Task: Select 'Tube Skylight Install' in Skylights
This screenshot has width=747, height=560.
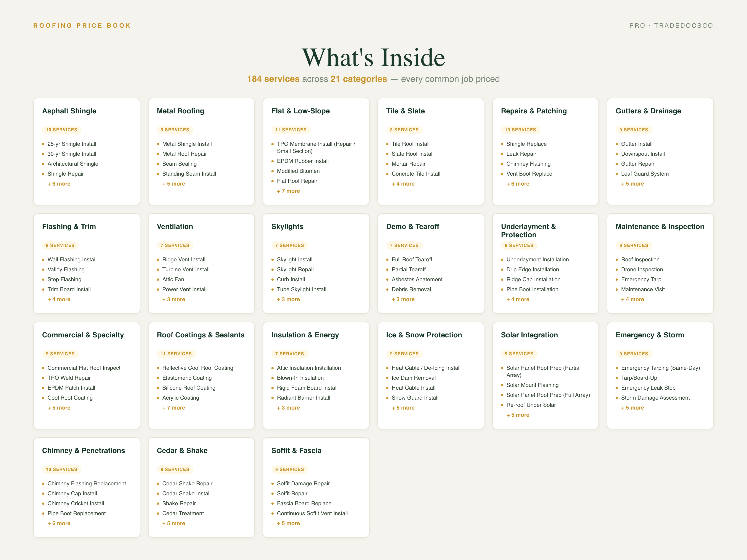Action: tap(301, 289)
